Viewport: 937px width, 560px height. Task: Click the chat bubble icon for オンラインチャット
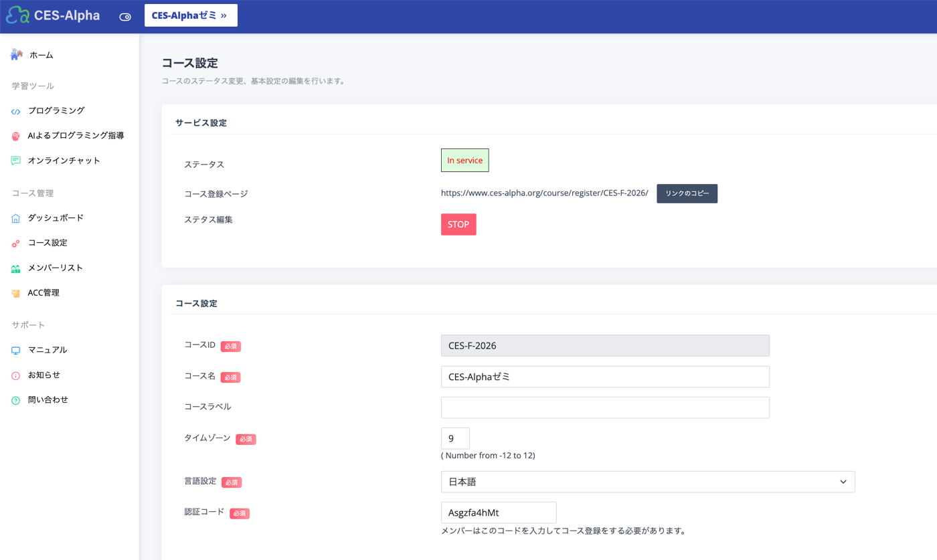click(x=16, y=161)
